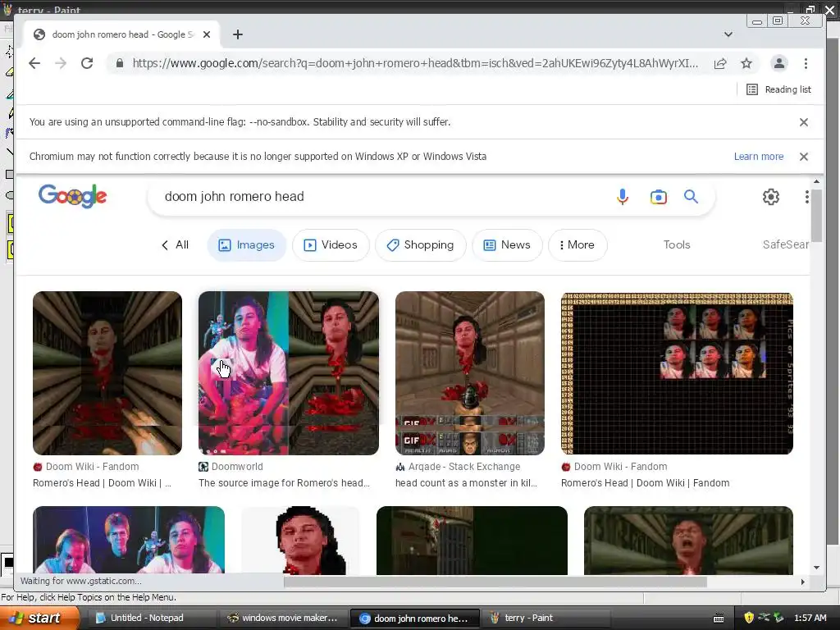The image size is (840, 630).
Task: Switch to the All results tab
Action: [x=176, y=244]
